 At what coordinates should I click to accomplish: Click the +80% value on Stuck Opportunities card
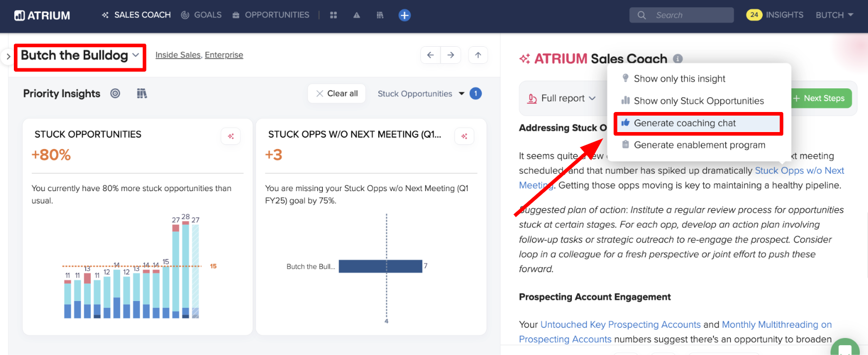51,155
